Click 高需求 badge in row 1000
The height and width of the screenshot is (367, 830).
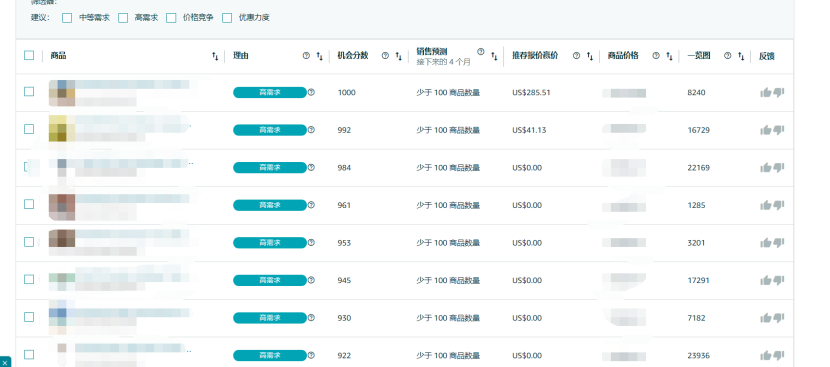coord(270,93)
